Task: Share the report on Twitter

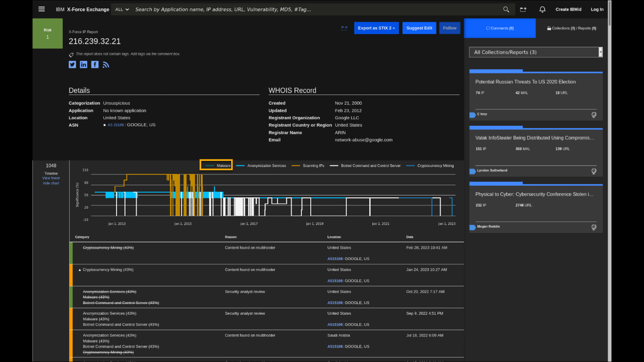Action: point(72,65)
